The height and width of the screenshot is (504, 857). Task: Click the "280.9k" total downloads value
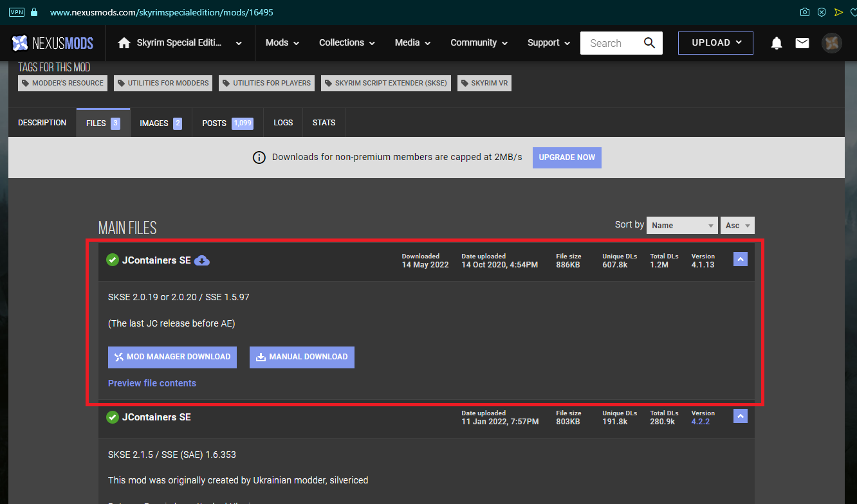coord(663,422)
